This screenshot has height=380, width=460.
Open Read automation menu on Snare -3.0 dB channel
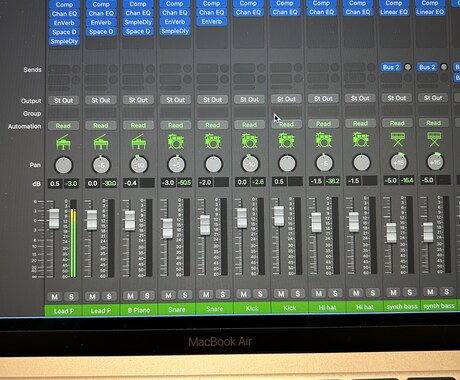(176, 125)
